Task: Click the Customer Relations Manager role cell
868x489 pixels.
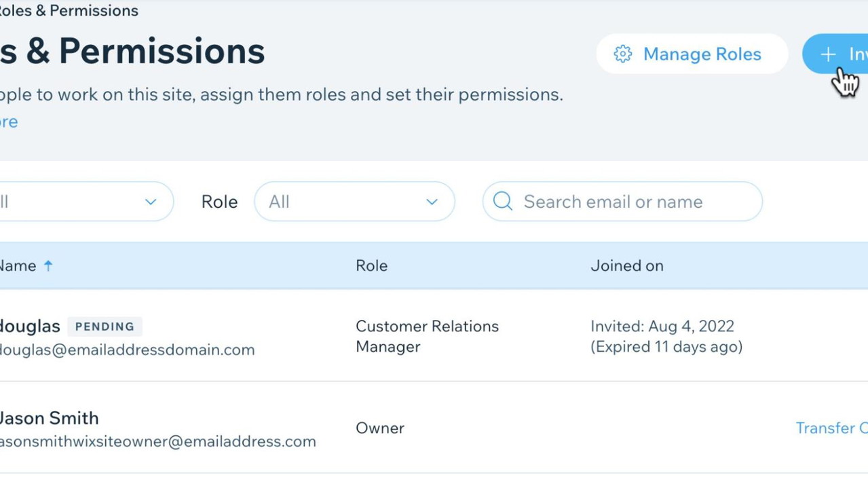Action: [426, 336]
